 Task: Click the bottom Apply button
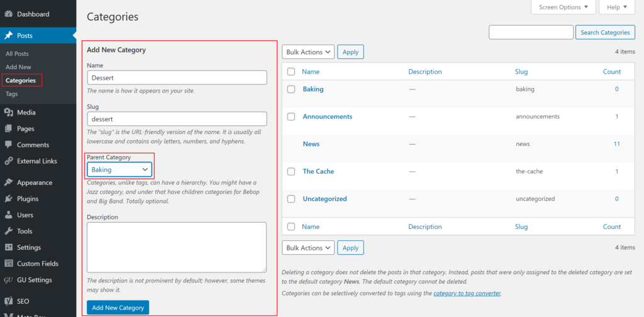tap(350, 248)
